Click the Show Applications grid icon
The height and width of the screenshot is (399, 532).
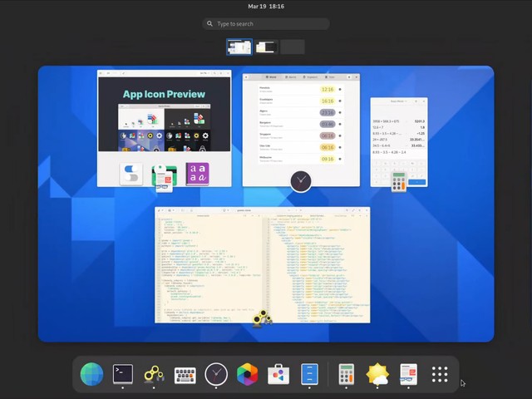tap(440, 374)
